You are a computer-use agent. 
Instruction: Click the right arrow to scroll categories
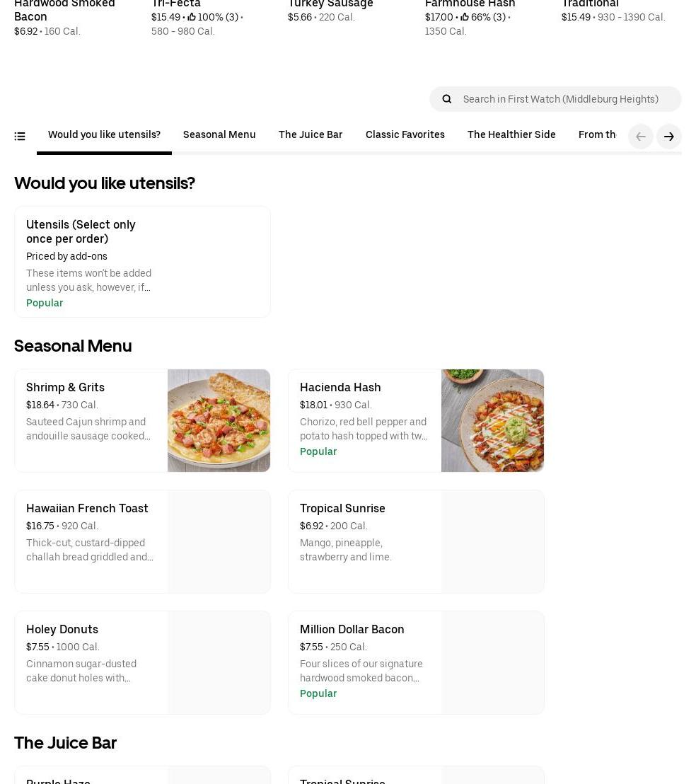(668, 137)
